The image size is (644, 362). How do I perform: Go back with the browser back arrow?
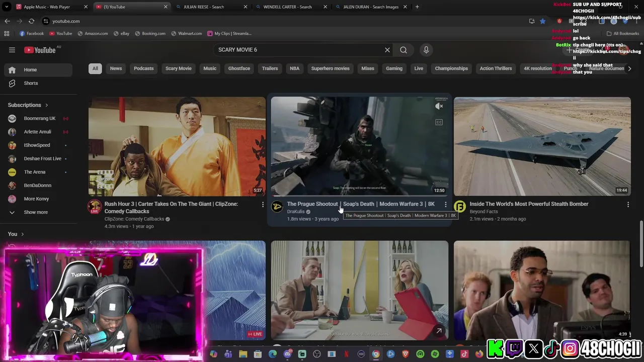coord(7,21)
